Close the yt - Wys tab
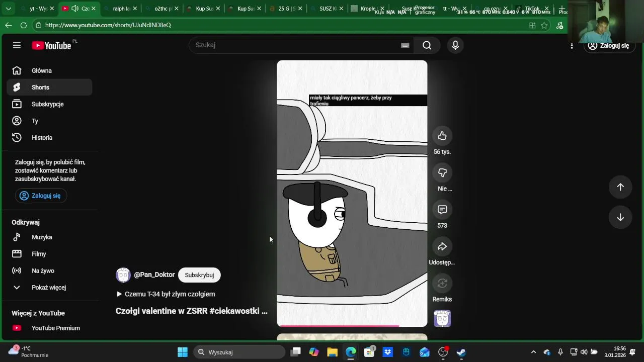Image resolution: width=644 pixels, height=362 pixels. point(52,9)
